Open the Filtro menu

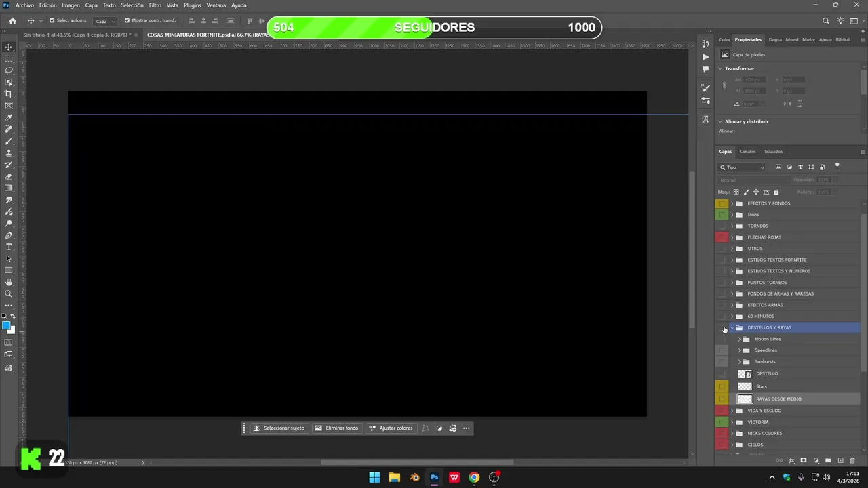point(155,5)
